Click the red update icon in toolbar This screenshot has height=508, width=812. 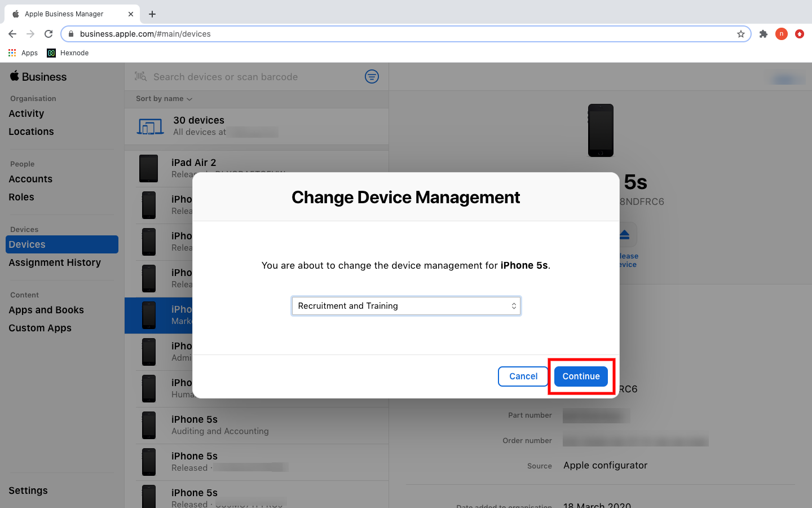tap(800, 34)
